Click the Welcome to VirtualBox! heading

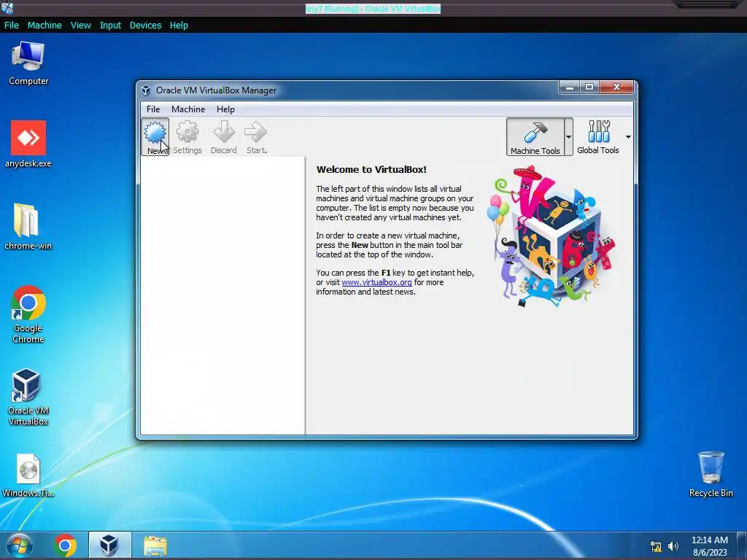tap(371, 169)
